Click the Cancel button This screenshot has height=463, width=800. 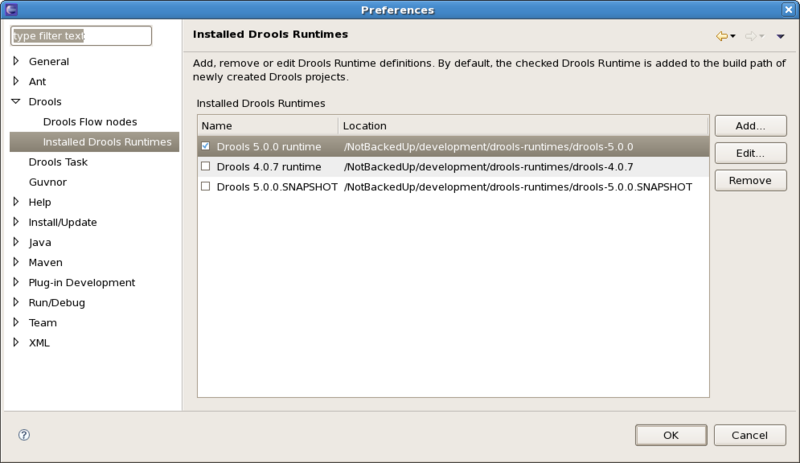[x=749, y=435]
